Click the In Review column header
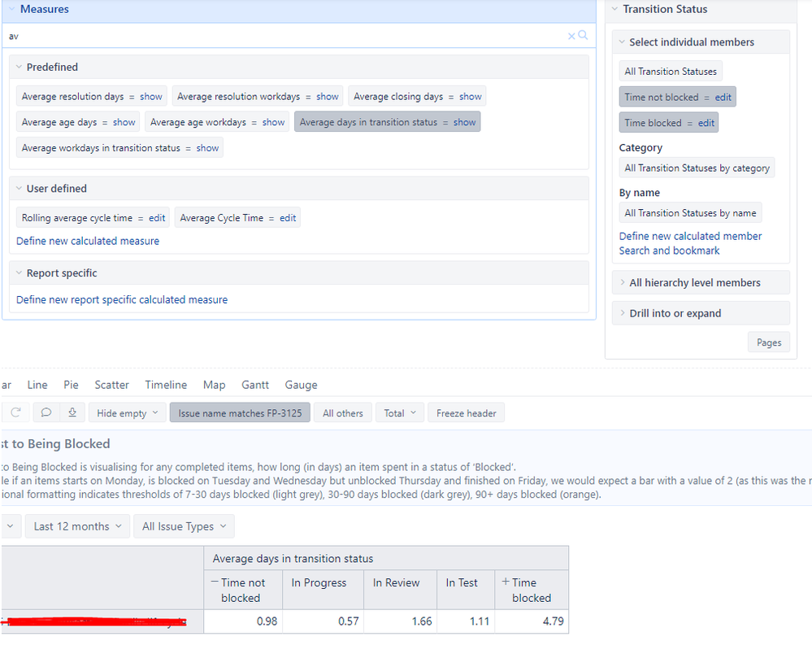Screen dimensions: 812x654 [400, 590]
